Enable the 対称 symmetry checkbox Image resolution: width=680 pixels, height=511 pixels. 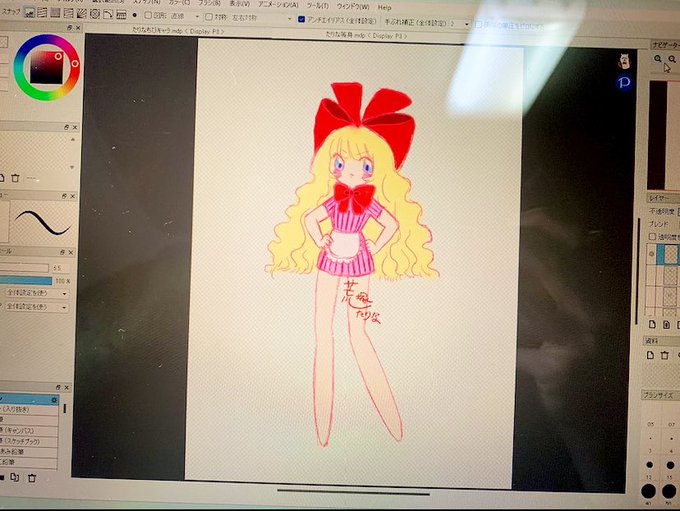point(209,17)
